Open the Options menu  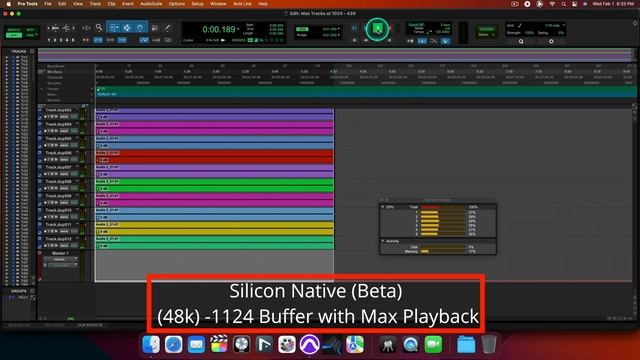click(177, 4)
